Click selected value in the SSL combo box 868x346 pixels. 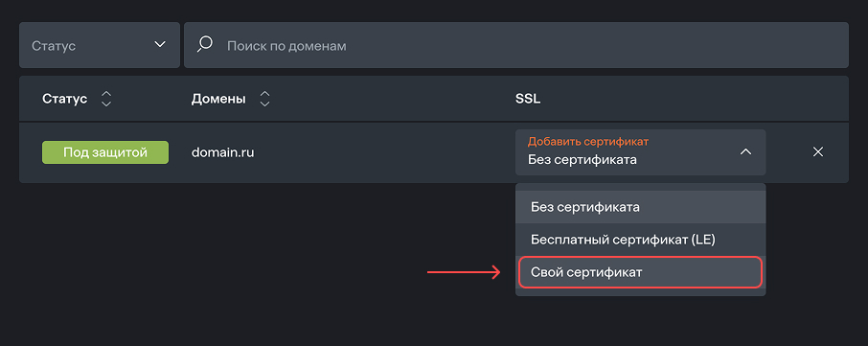click(582, 160)
